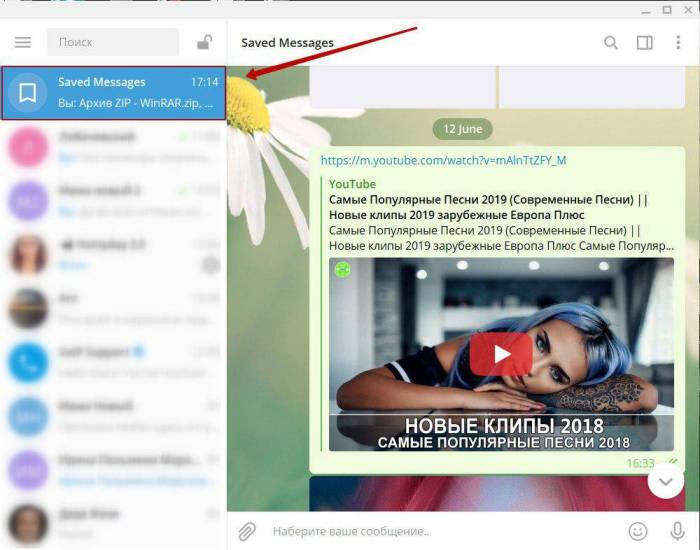Click the YouTube site name label

tap(352, 184)
